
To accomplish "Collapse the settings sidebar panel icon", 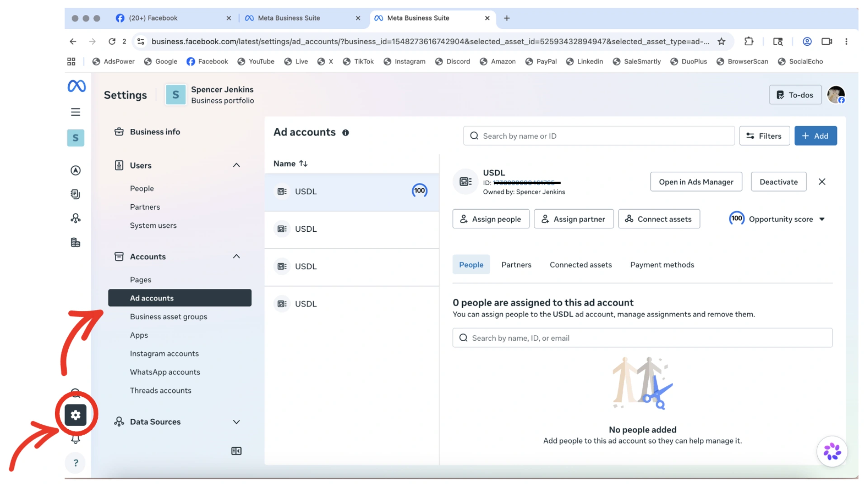I will [x=236, y=451].
